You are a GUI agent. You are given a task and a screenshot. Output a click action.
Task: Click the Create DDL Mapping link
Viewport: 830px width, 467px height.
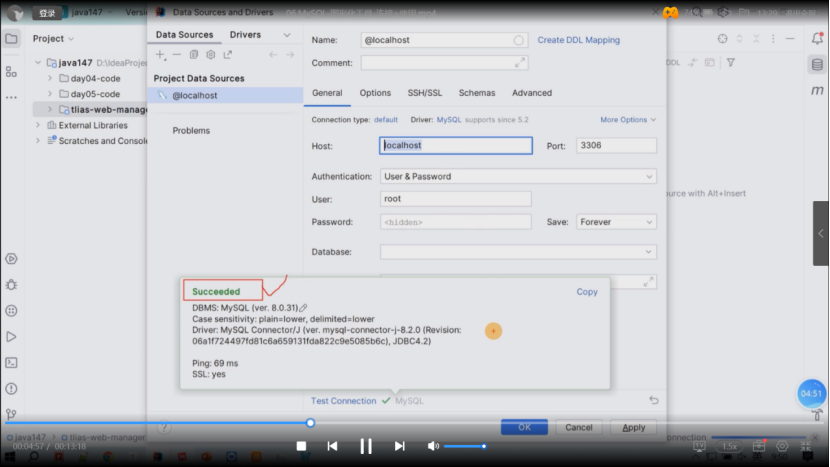point(579,40)
